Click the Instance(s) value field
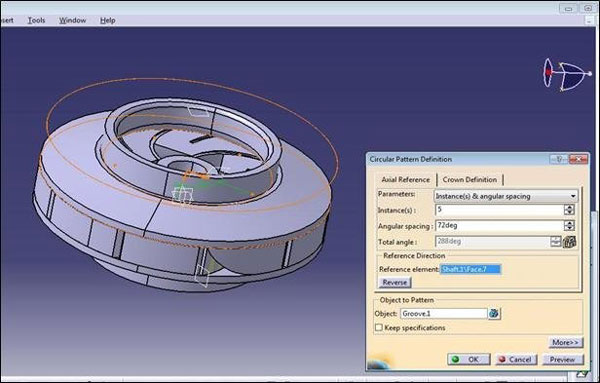The width and height of the screenshot is (600, 383). click(499, 210)
